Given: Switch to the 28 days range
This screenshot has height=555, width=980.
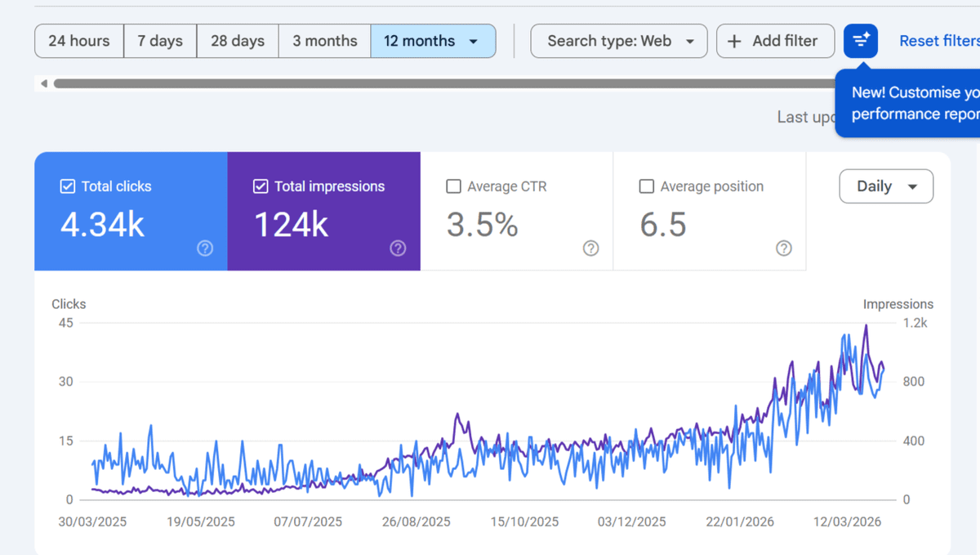Looking at the screenshot, I should click(x=238, y=41).
